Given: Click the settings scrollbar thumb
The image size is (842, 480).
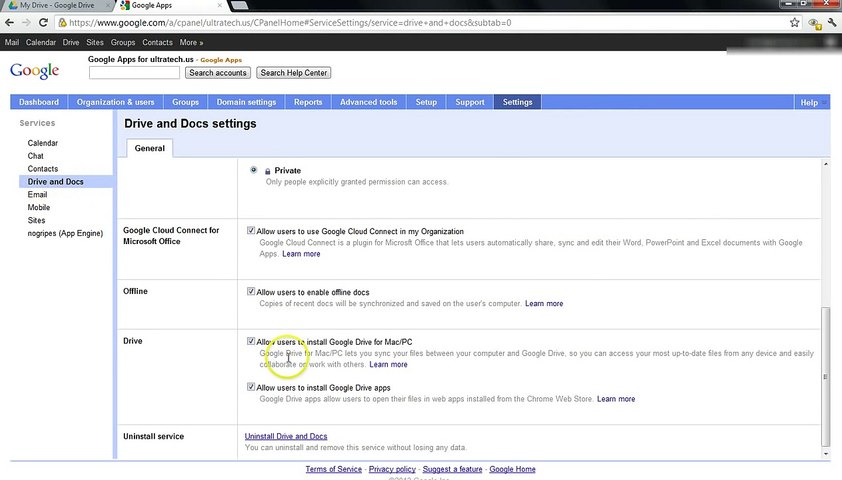Looking at the screenshot, I should (x=825, y=376).
